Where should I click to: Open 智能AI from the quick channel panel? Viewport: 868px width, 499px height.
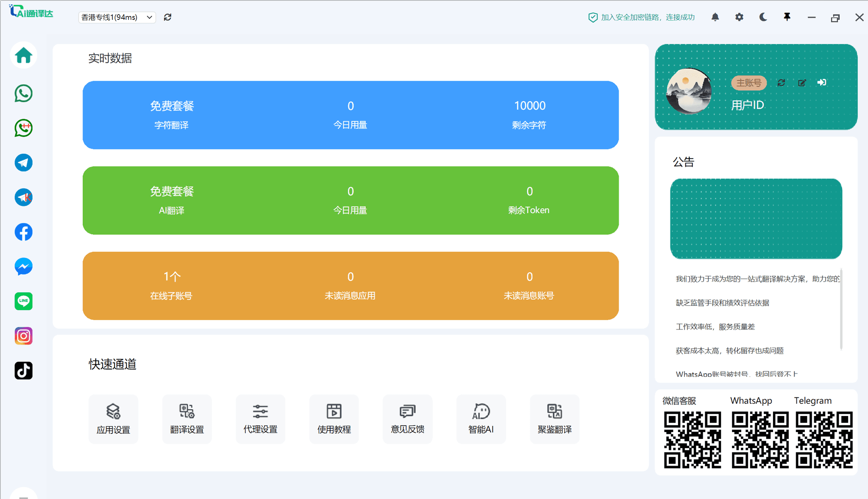481,419
